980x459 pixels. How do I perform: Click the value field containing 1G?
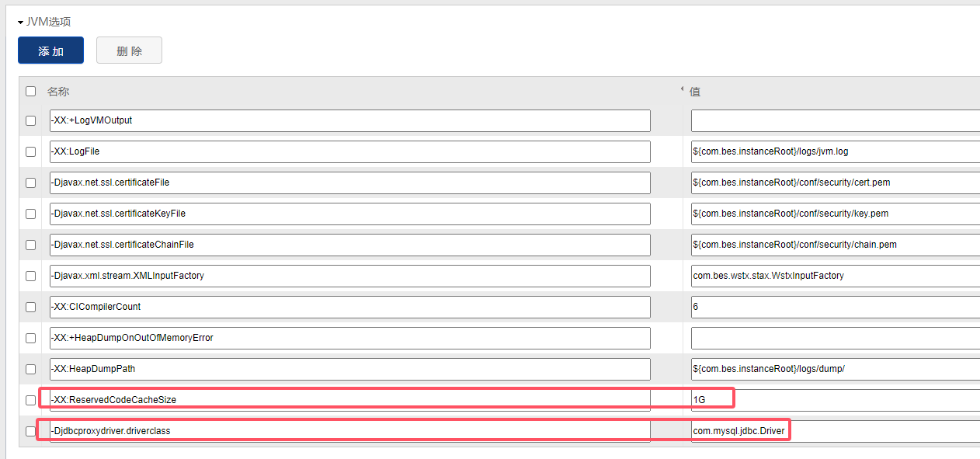pyautogui.click(x=835, y=400)
